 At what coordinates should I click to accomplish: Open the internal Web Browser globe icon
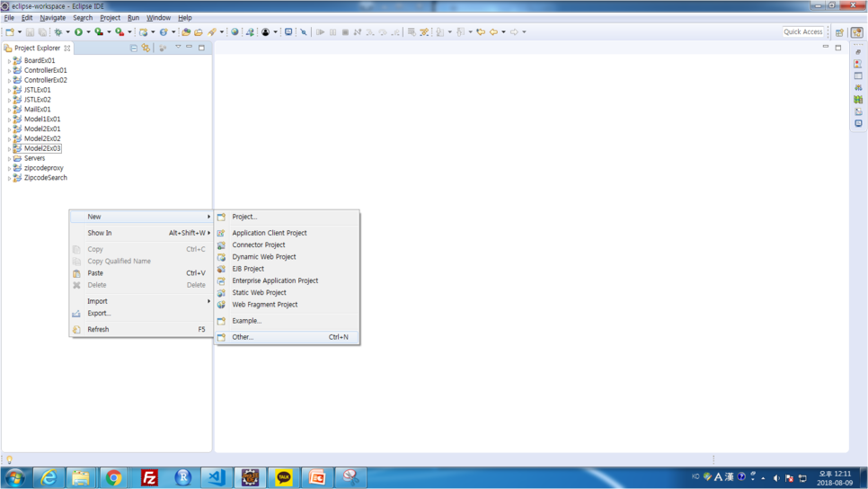pyautogui.click(x=235, y=32)
